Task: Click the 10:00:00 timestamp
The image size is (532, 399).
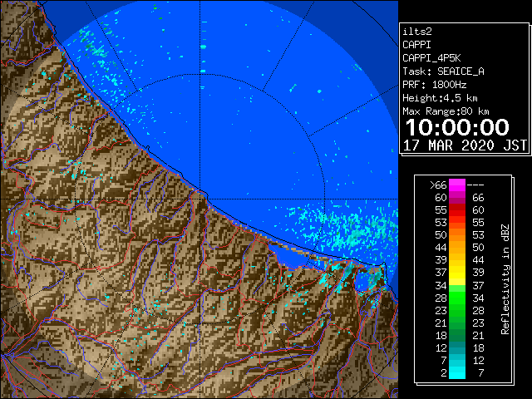Action: coord(457,127)
